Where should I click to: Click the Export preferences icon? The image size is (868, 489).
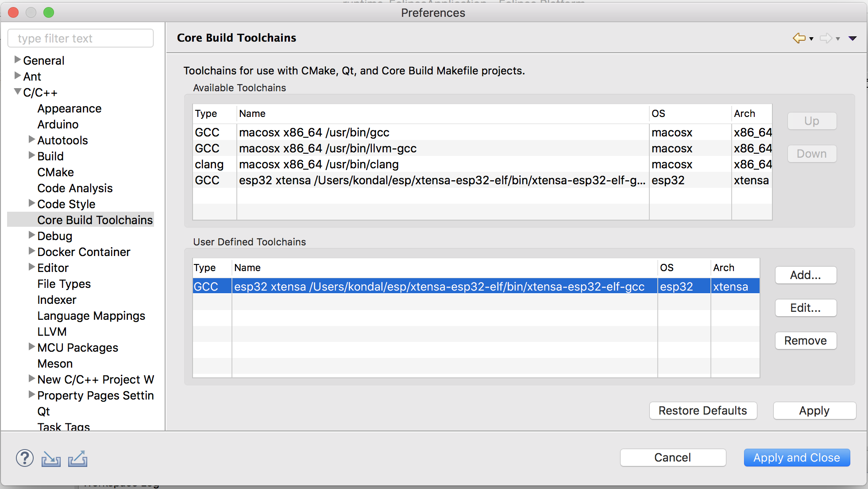coord(77,458)
